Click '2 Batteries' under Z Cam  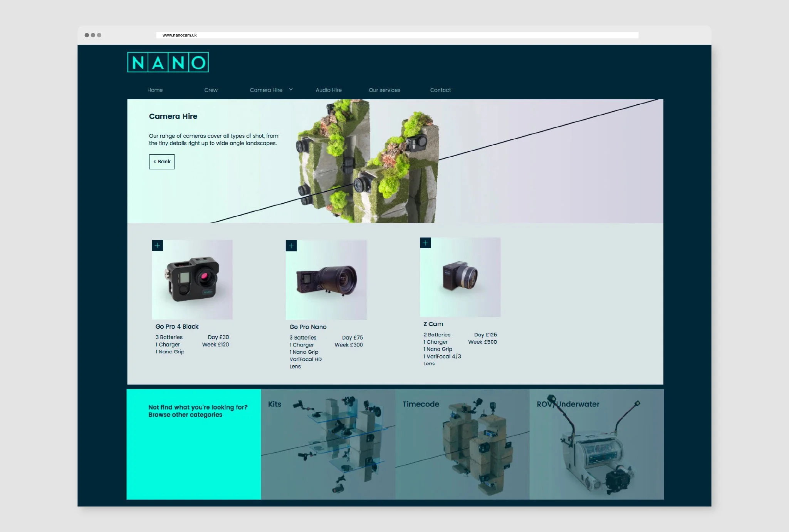(437, 335)
